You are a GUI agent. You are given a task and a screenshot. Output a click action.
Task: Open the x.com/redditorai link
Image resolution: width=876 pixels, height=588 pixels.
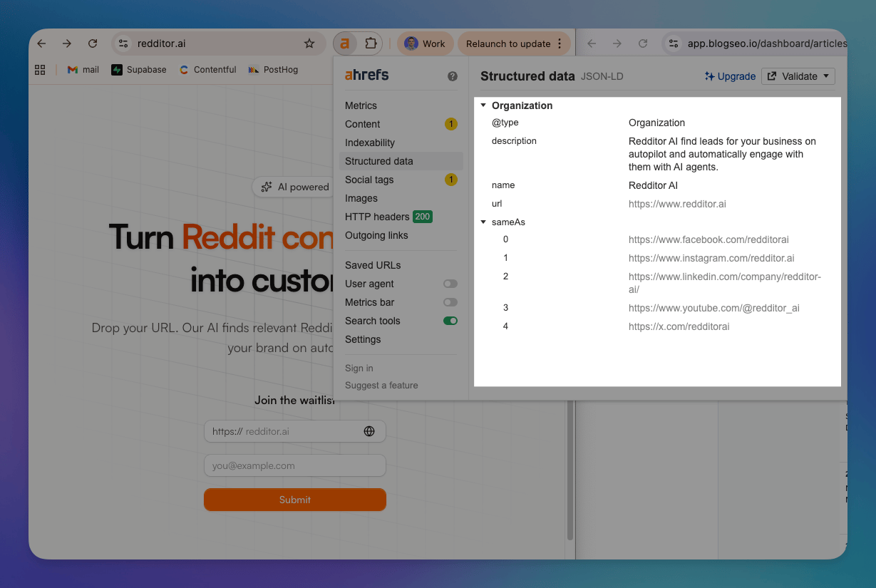click(679, 326)
